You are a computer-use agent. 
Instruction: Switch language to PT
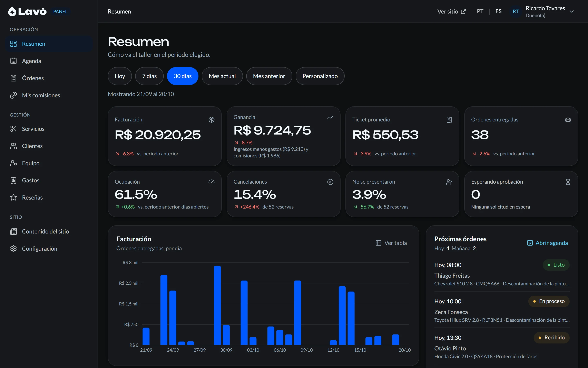tap(480, 11)
